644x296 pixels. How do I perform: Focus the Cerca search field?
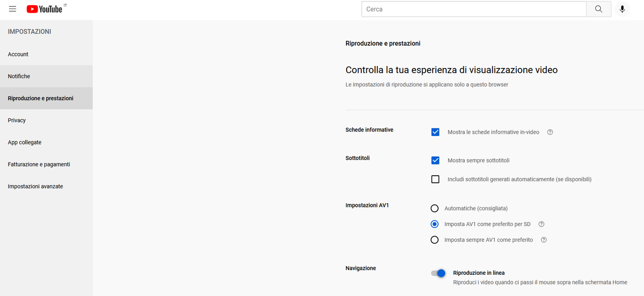tap(474, 9)
